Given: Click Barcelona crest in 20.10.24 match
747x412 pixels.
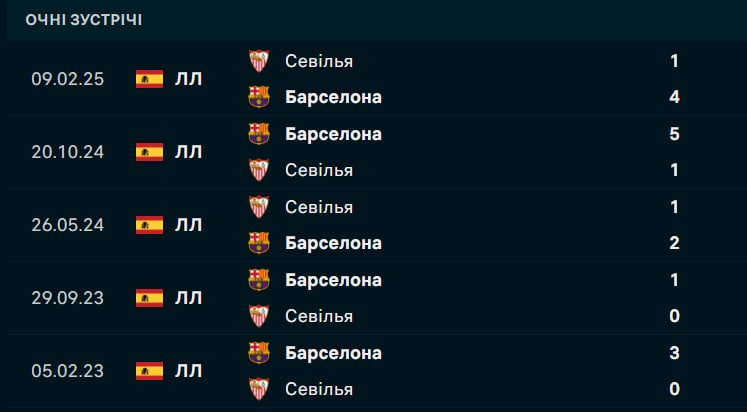Looking at the screenshot, I should [258, 134].
